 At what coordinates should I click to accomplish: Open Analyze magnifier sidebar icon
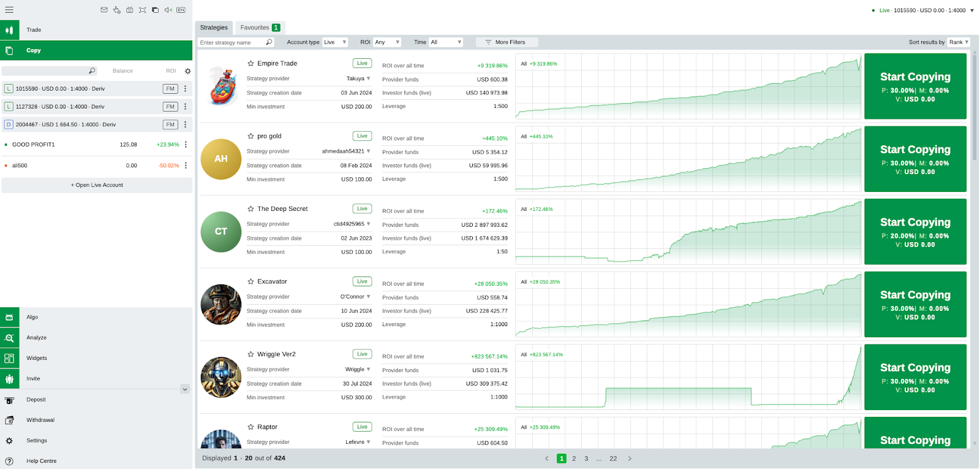(x=10, y=338)
